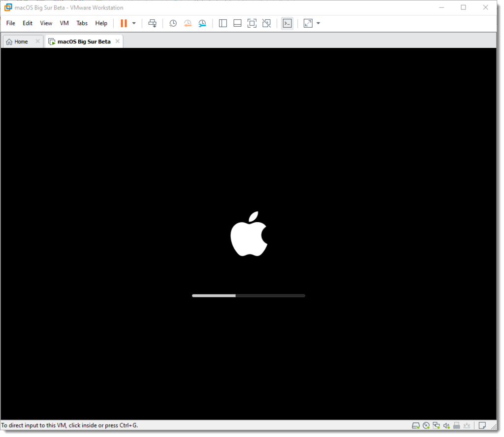The width and height of the screenshot is (504, 437).
Task: Click the Unity mode toolbar icon
Action: [x=266, y=23]
